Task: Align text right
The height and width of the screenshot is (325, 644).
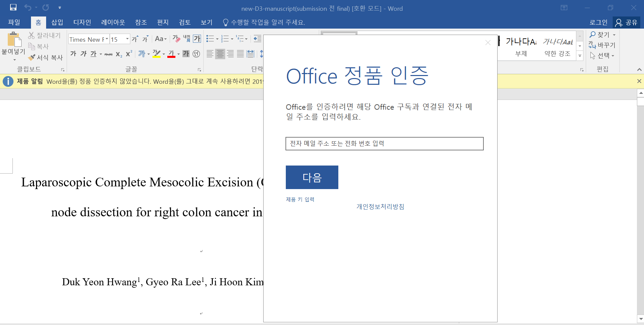Action: [230, 54]
